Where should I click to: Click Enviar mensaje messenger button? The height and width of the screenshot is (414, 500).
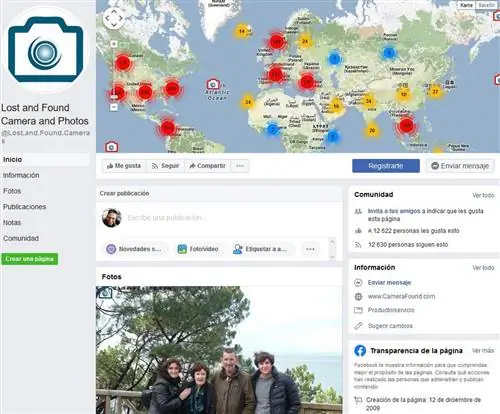point(460,166)
